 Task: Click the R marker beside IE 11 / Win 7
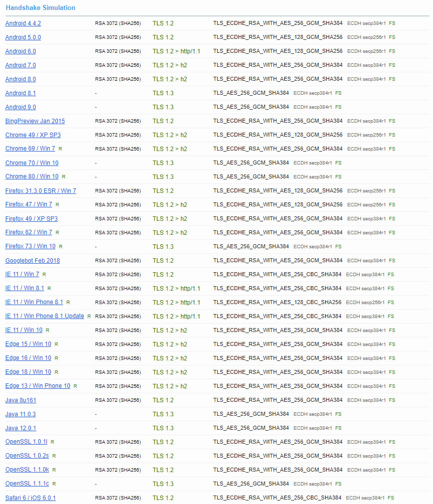pyautogui.click(x=44, y=275)
